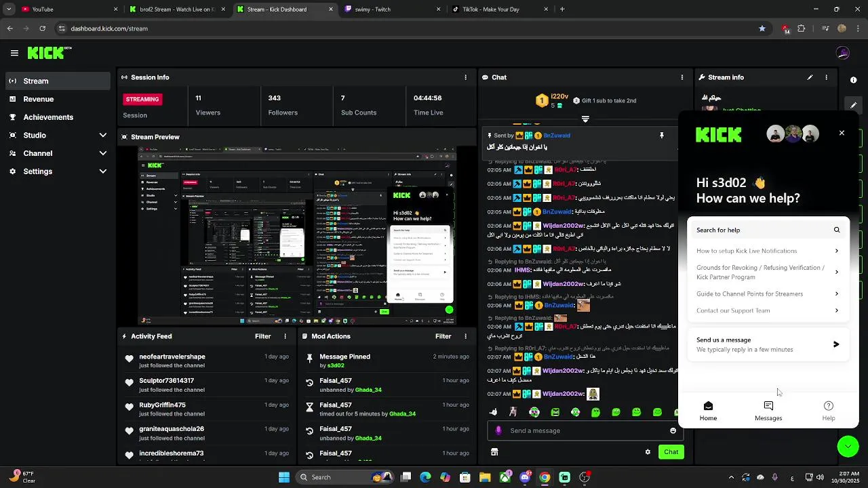Image resolution: width=868 pixels, height=488 pixels.
Task: Open emoji picker in chat input
Action: pyautogui.click(x=673, y=430)
